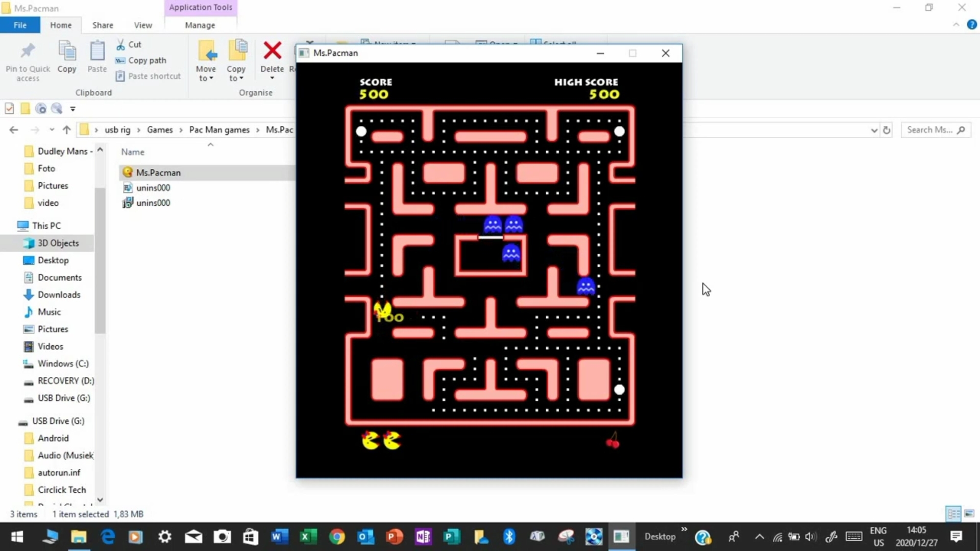
Task: Select the Android folder
Action: click(x=53, y=438)
